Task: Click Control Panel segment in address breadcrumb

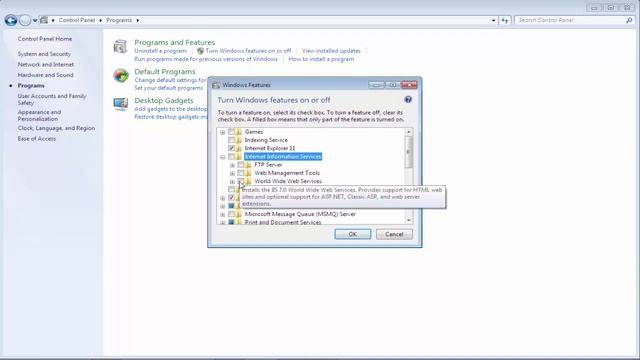Action: click(x=77, y=20)
